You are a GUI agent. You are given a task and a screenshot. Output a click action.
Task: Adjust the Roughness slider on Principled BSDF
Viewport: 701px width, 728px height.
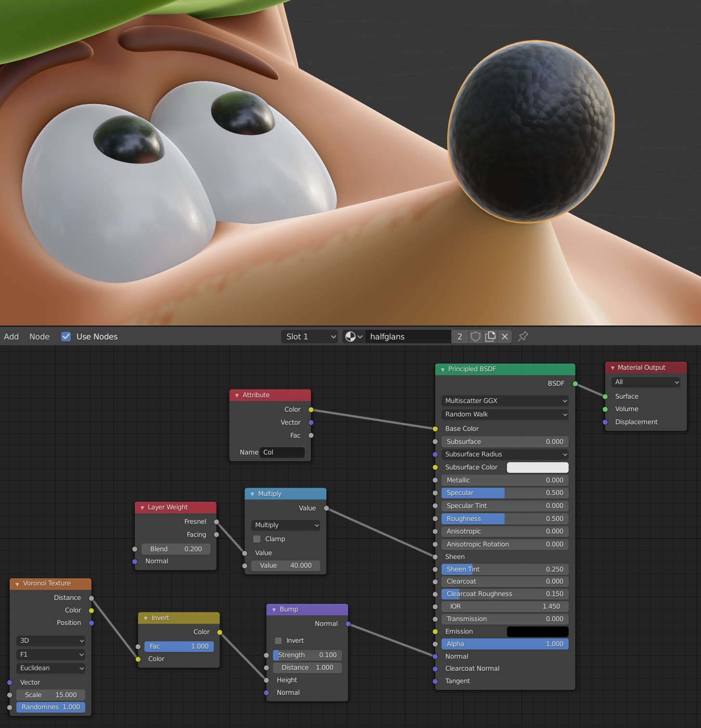coord(504,519)
